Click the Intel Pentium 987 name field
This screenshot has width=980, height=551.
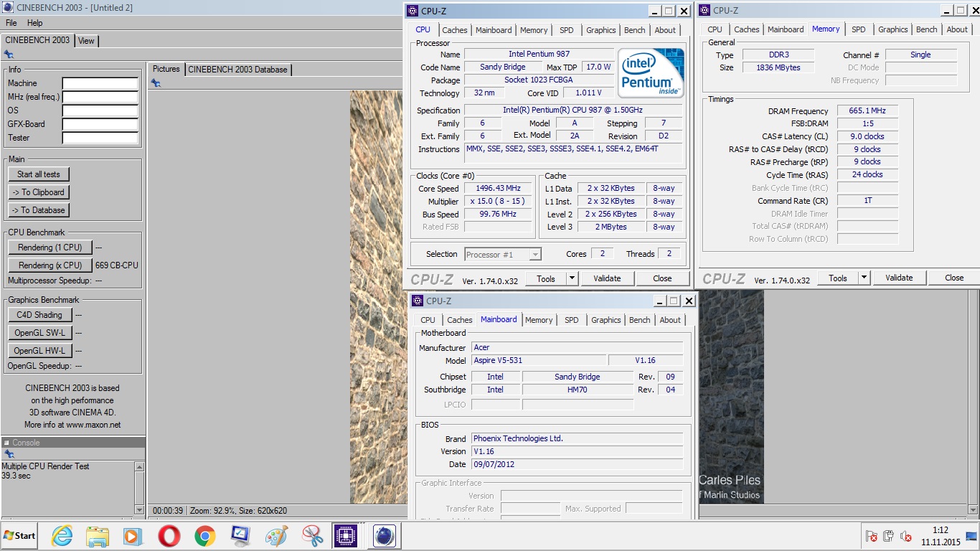click(x=539, y=54)
